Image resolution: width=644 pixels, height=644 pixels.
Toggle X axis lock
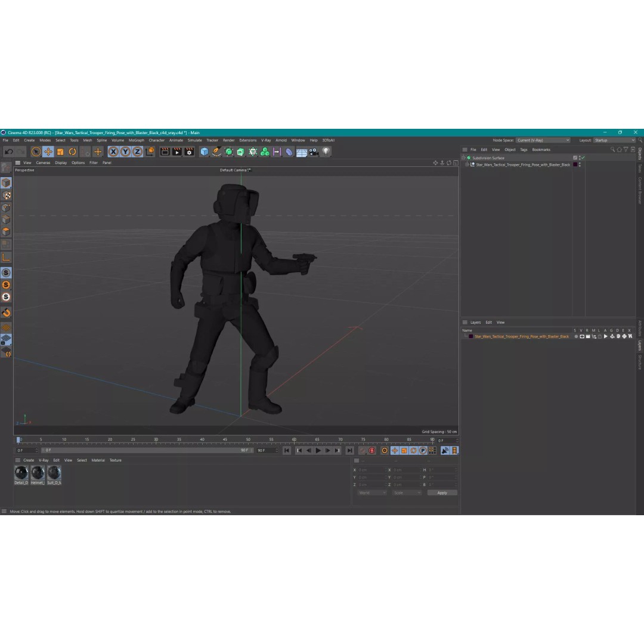tap(113, 151)
